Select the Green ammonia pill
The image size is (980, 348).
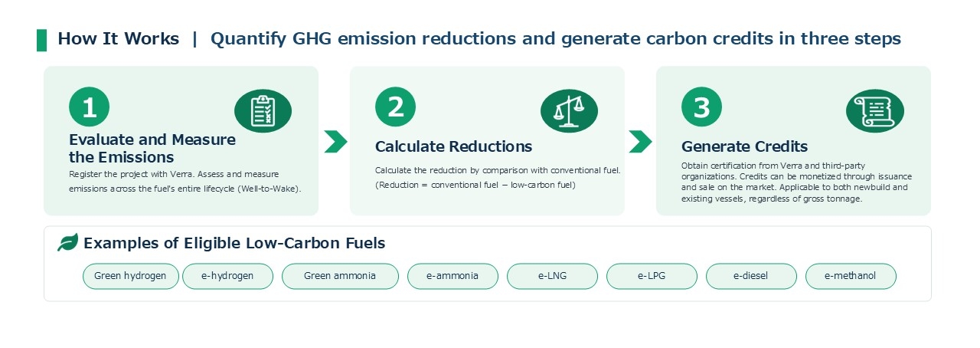(340, 276)
